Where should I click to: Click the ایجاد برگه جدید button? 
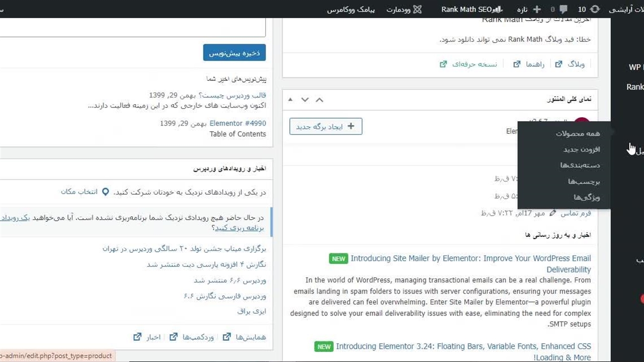point(326,126)
